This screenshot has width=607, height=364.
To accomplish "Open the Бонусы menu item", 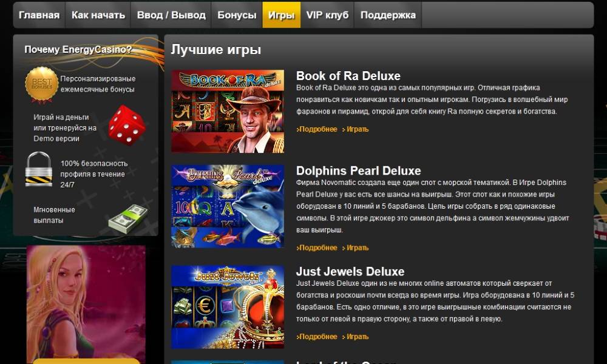I will [x=237, y=15].
